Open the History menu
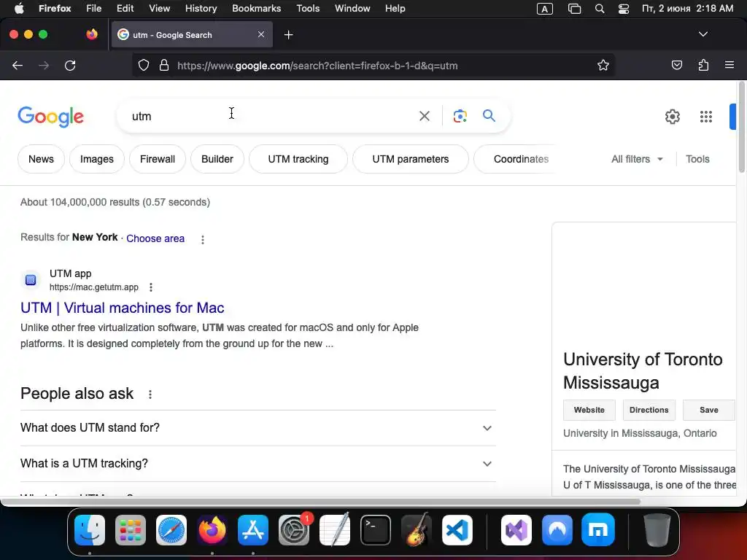The image size is (747, 560). click(x=201, y=8)
